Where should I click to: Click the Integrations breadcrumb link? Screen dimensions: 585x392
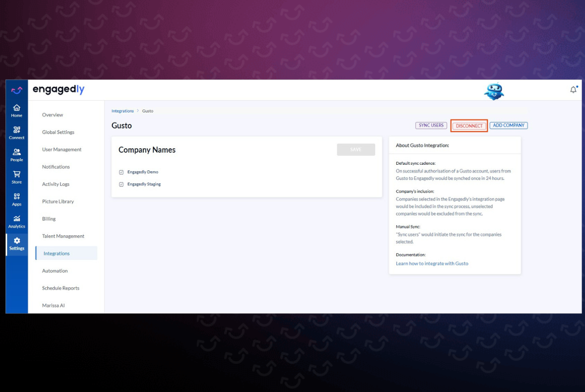pyautogui.click(x=123, y=111)
